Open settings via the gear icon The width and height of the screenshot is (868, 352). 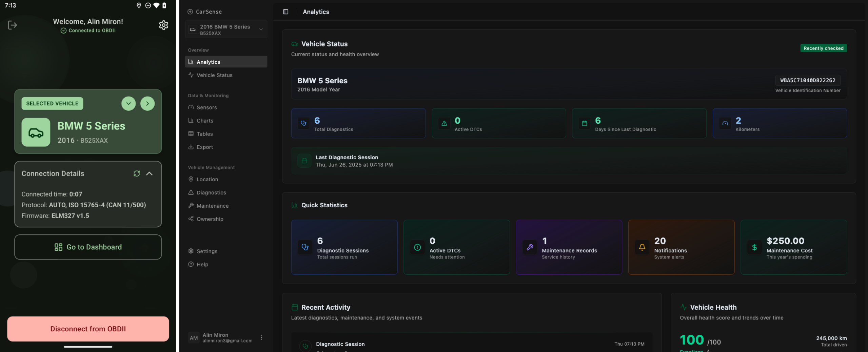point(163,25)
